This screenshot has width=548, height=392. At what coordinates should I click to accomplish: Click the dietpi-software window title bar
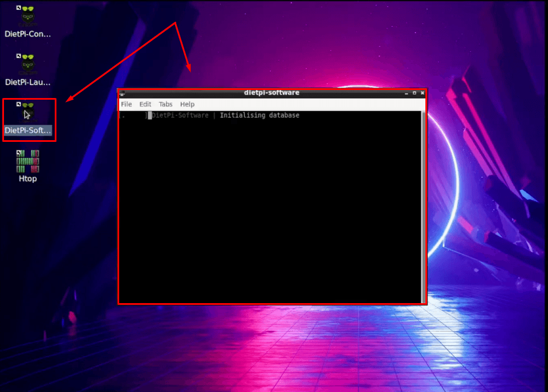coord(271,93)
